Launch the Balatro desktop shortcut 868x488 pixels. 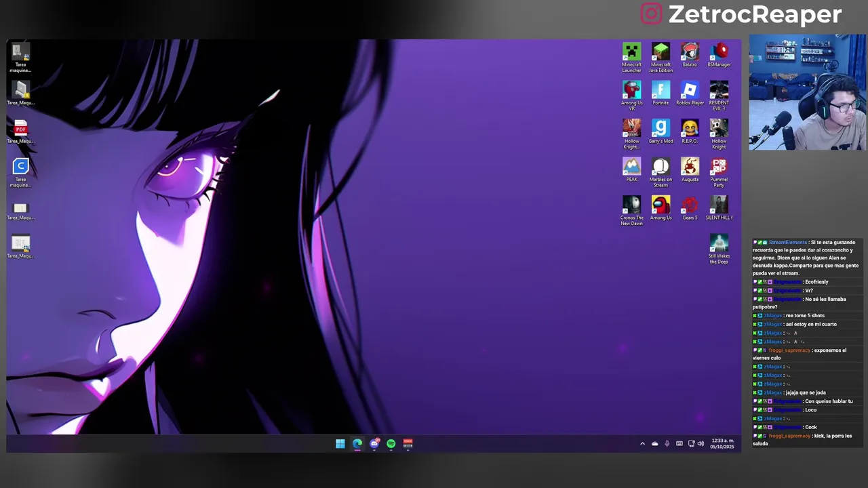[x=690, y=55]
